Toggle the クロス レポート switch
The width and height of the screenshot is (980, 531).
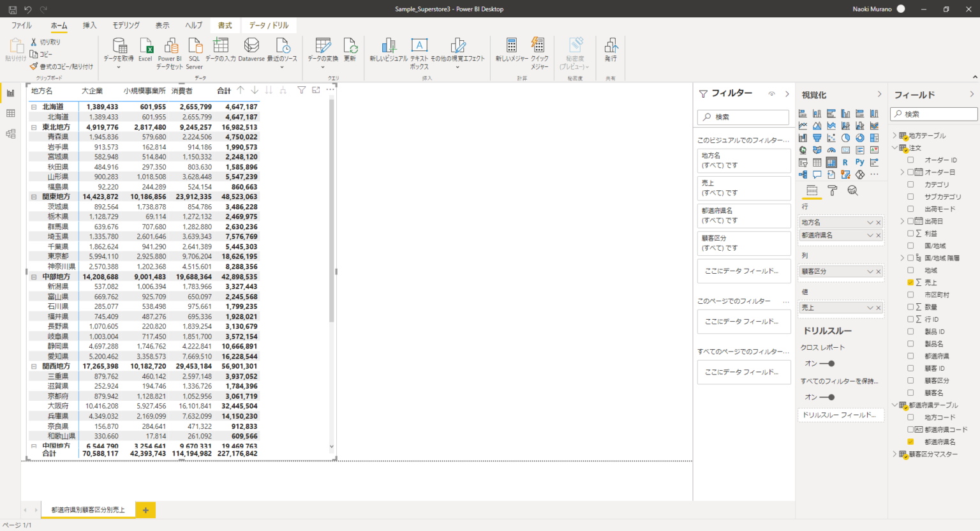tap(827, 364)
